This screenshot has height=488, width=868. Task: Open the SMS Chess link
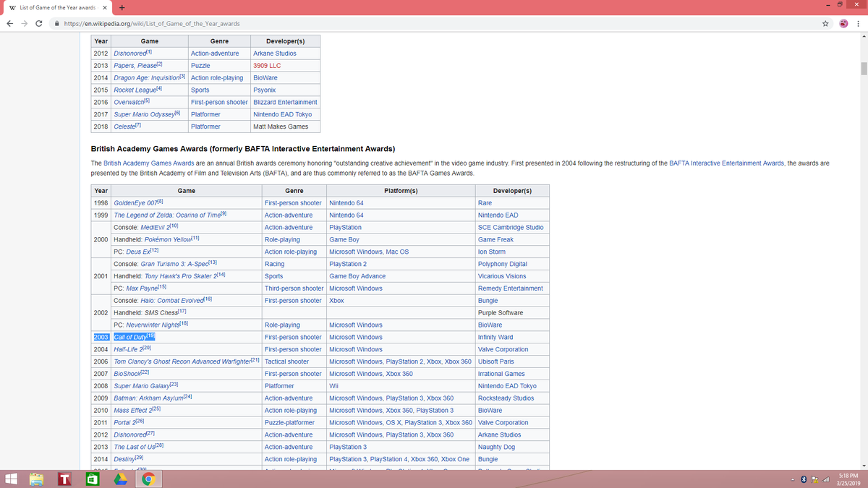[x=161, y=314]
